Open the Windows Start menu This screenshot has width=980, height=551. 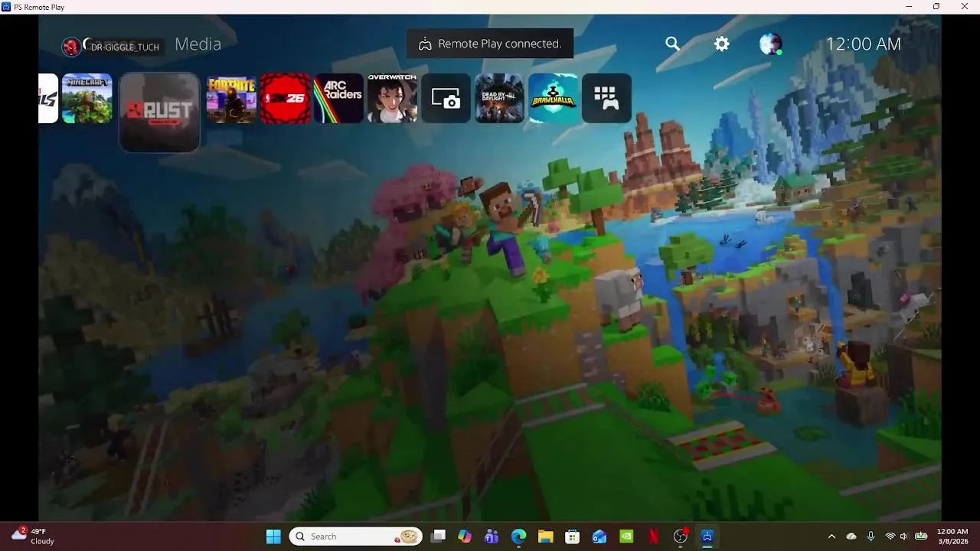pos(273,536)
